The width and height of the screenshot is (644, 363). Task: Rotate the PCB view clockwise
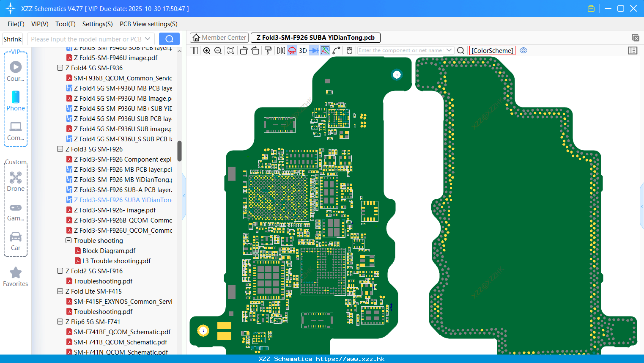[255, 50]
